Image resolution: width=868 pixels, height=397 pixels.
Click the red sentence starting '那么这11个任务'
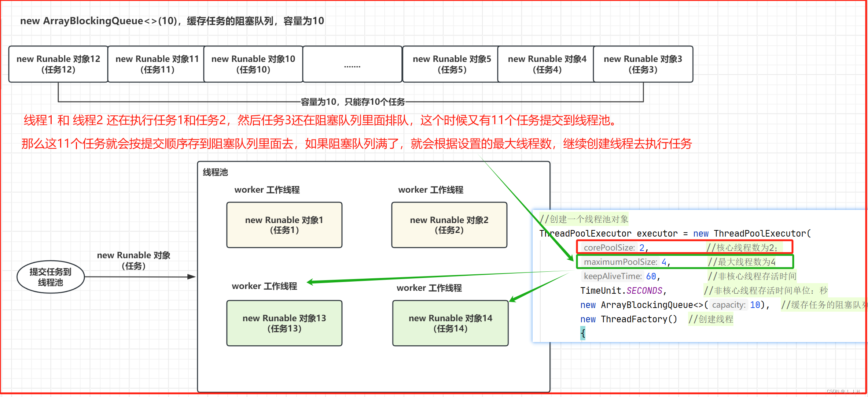pos(356,144)
